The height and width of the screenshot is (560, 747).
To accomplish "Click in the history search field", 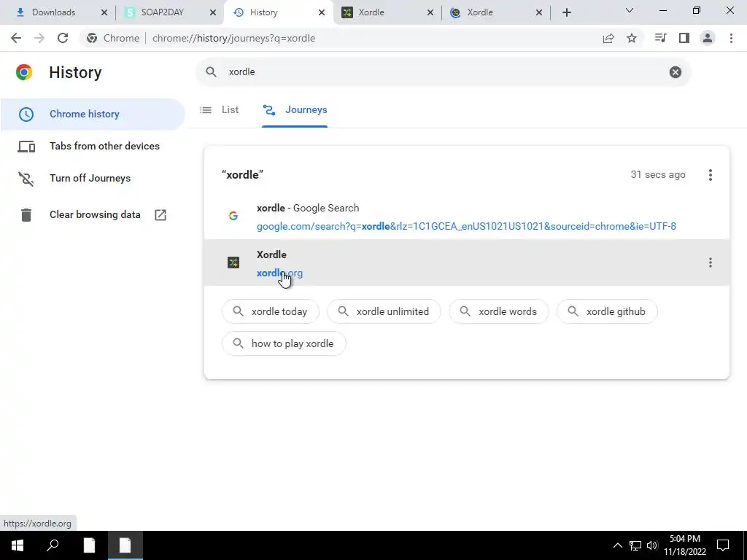I will pyautogui.click(x=443, y=72).
